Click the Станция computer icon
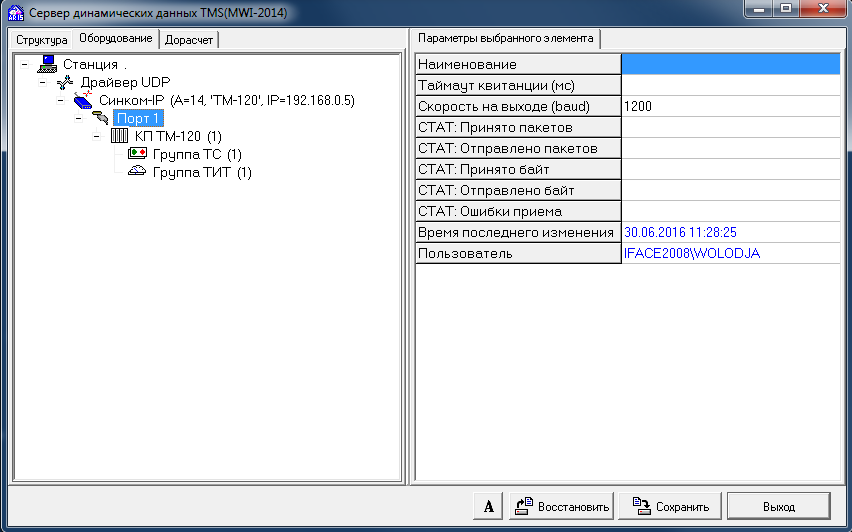The height and width of the screenshot is (532, 852). click(x=47, y=65)
